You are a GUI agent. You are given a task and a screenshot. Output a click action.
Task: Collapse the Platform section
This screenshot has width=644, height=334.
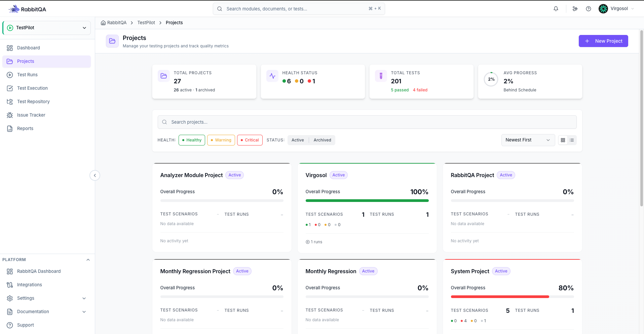click(x=88, y=260)
